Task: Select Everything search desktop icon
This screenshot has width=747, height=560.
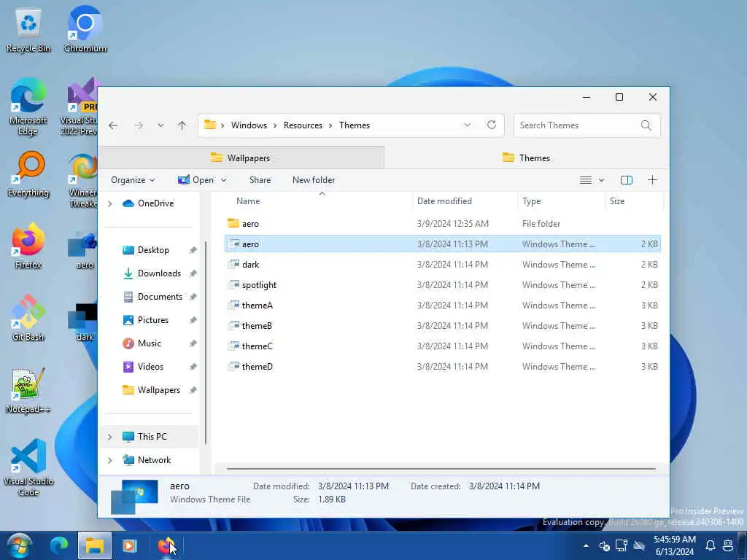Action: click(x=28, y=175)
